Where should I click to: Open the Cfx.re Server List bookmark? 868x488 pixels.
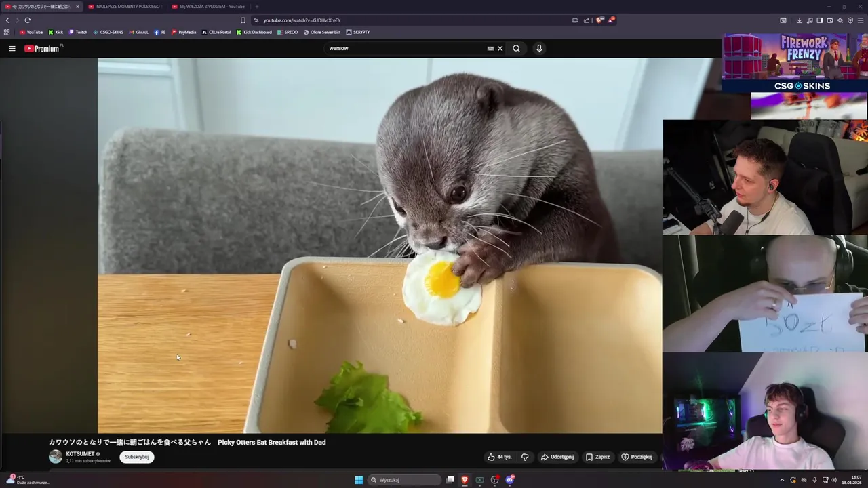[322, 32]
